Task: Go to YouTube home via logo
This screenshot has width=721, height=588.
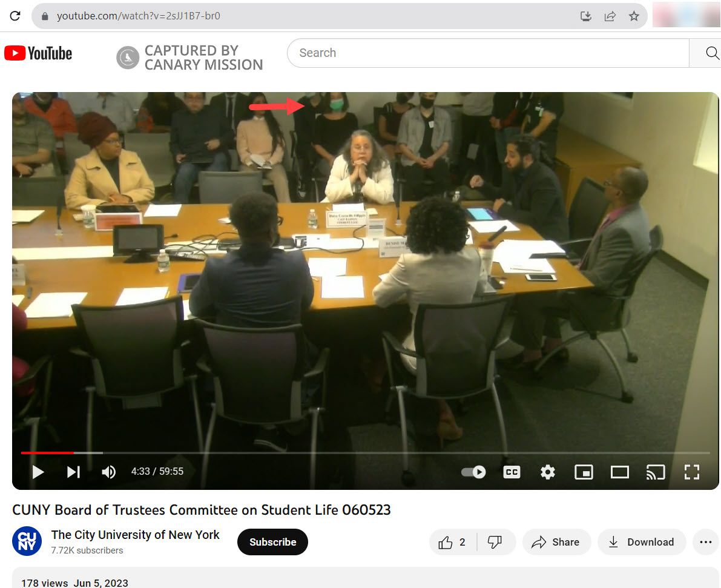Action: (38, 53)
